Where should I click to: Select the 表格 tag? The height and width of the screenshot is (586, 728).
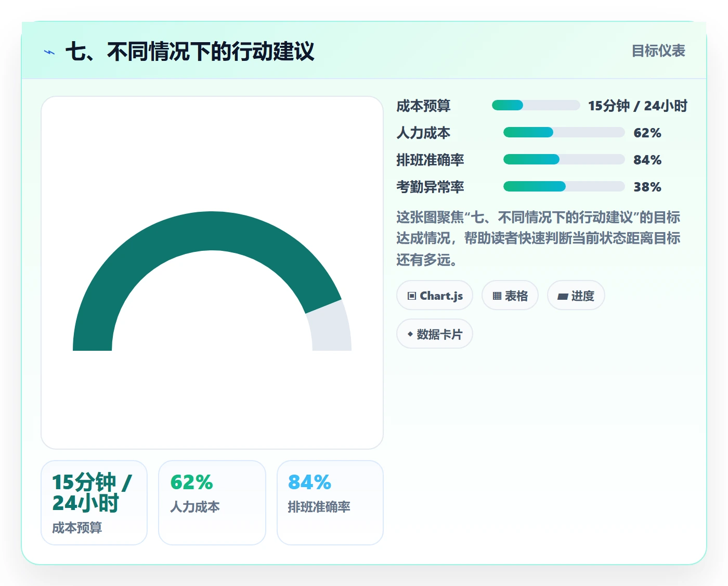(x=510, y=296)
